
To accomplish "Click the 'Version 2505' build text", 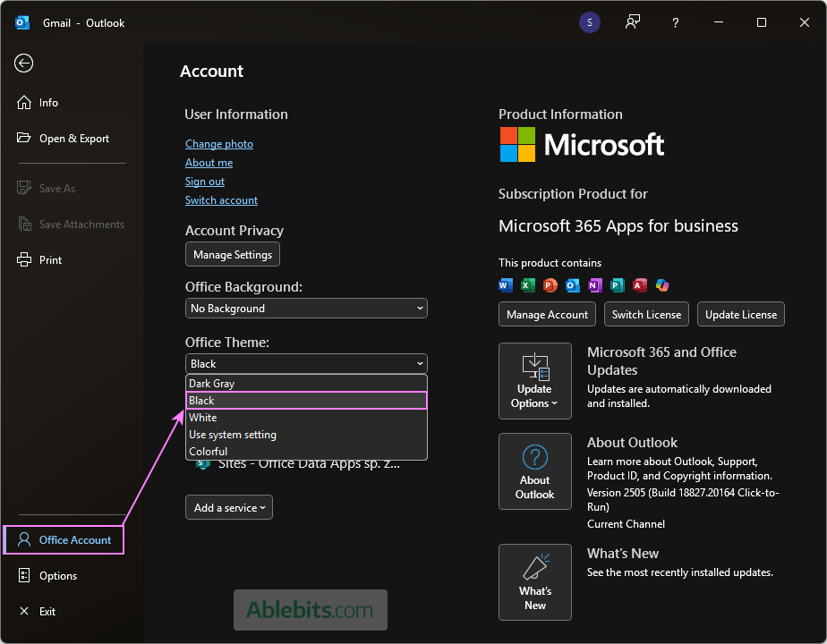I will (x=683, y=500).
